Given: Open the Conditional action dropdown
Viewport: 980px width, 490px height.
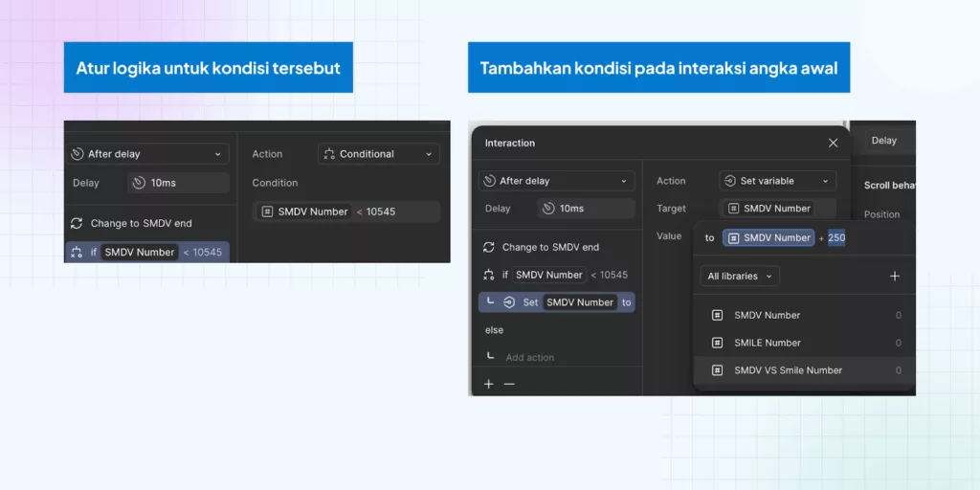Looking at the screenshot, I should click(x=379, y=154).
